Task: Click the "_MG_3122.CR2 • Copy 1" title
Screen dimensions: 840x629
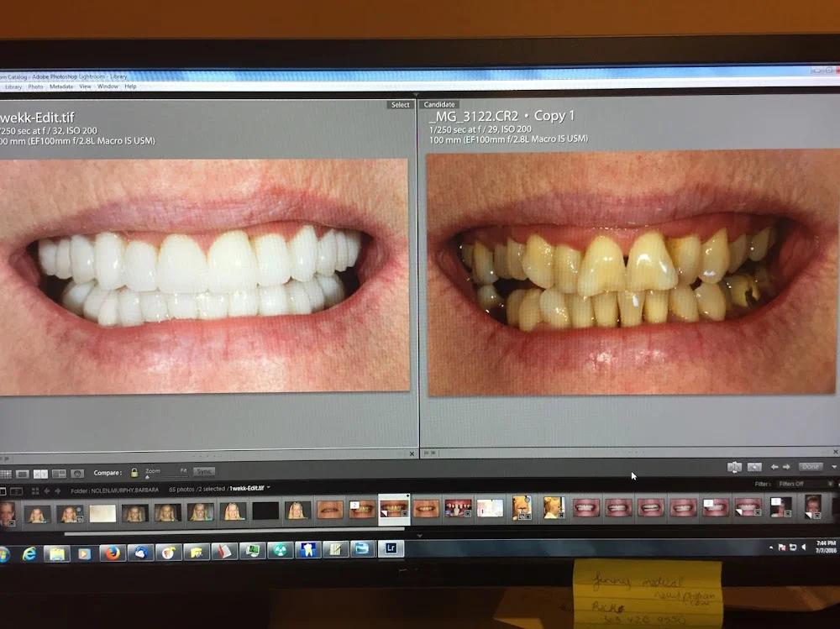Action: pos(501,116)
